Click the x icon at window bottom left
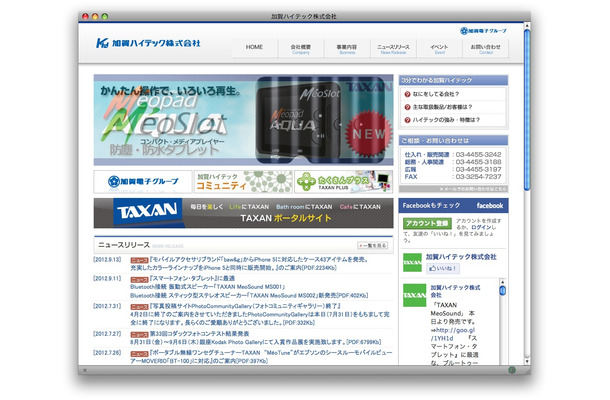This screenshot has height=400, width=610. (x=84, y=370)
